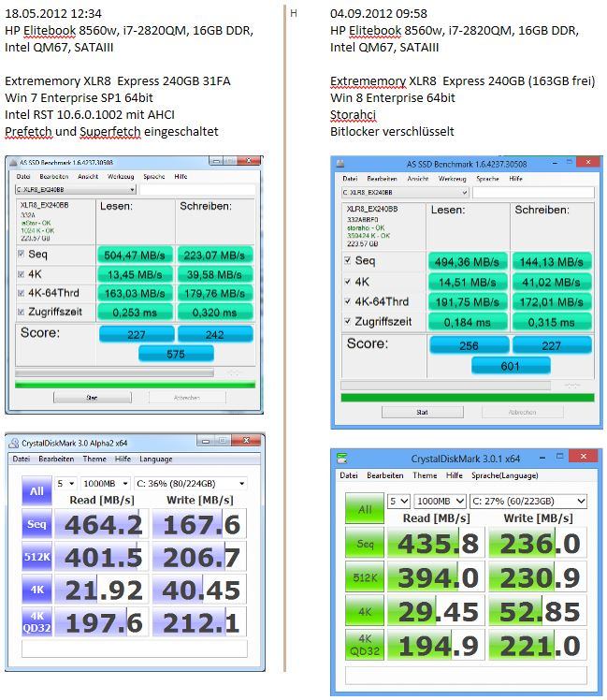
Task: Toggle Seq checkbox in right AS SSD window
Action: pos(348,260)
